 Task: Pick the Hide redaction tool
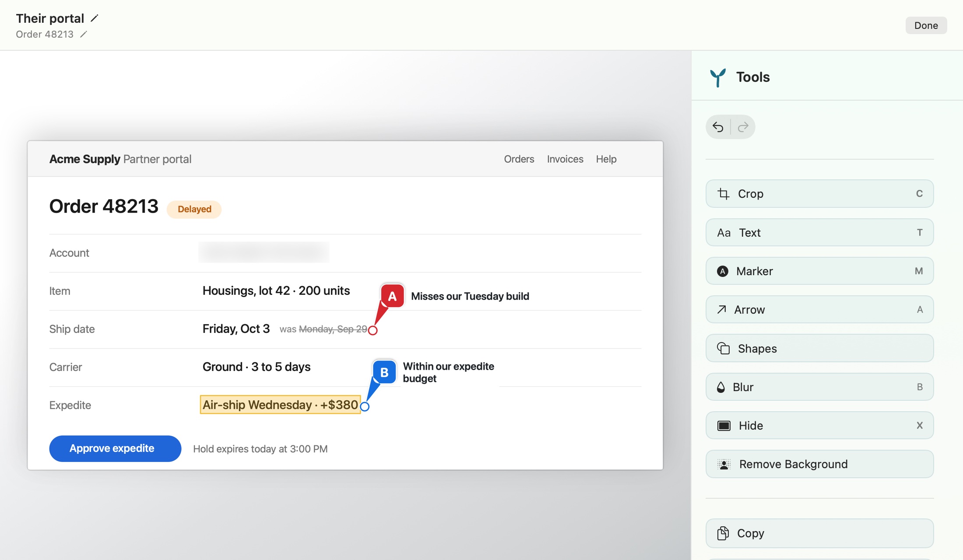(x=819, y=425)
